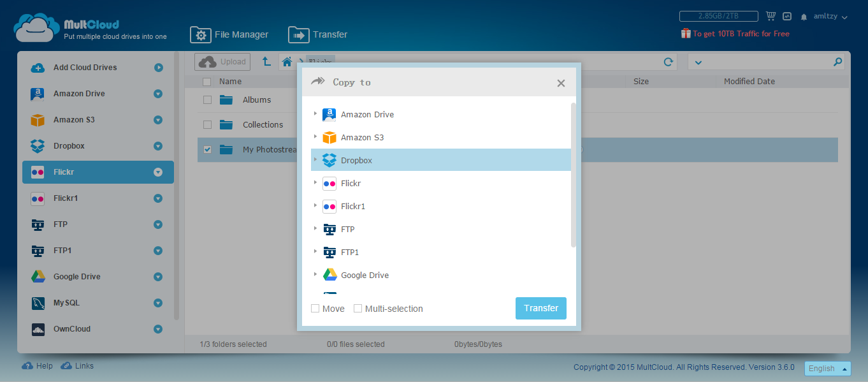Click into the search input field
868x382 pixels.
pyautogui.click(x=767, y=62)
